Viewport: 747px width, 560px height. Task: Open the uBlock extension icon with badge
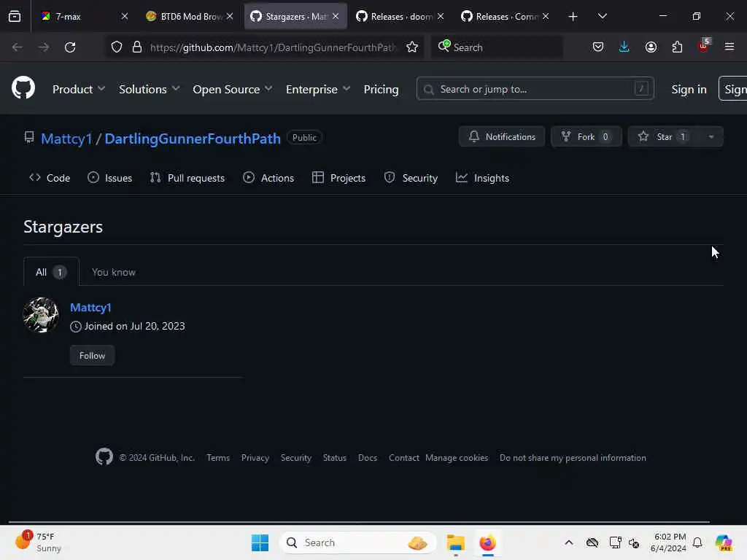704,45
